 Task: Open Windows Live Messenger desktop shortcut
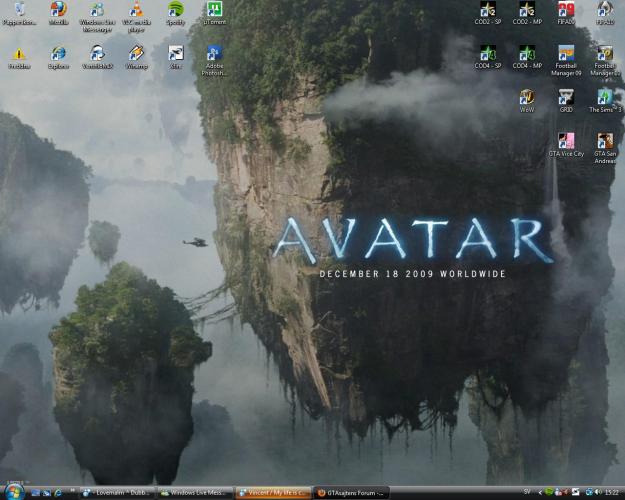[97, 17]
